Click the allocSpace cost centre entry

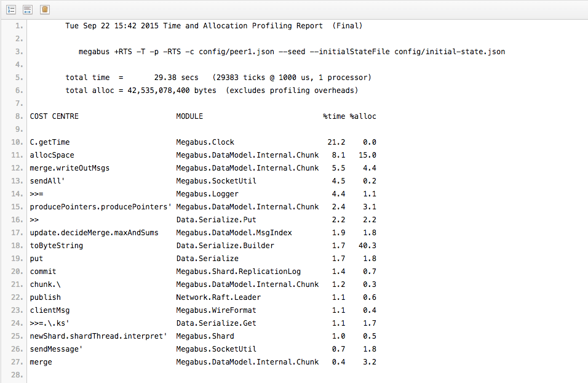click(x=52, y=155)
